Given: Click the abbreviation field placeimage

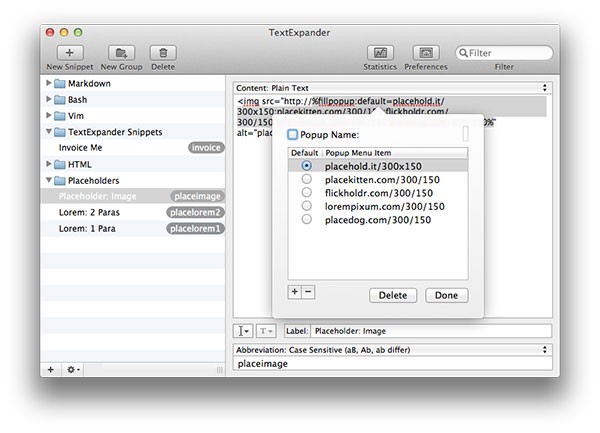Looking at the screenshot, I should [x=393, y=363].
